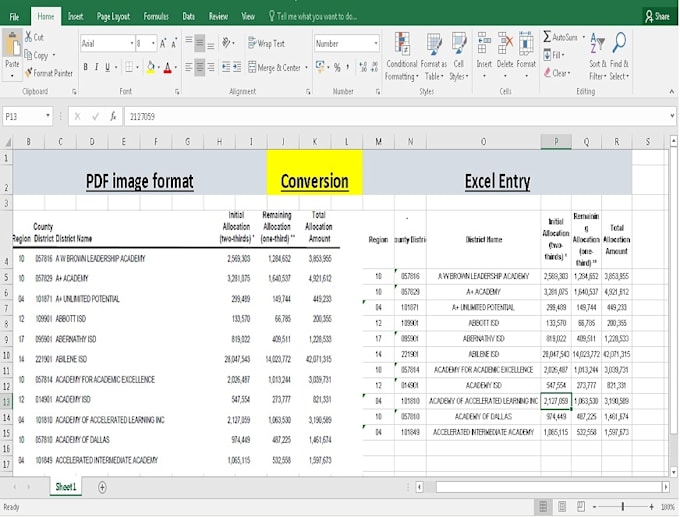Toggle top vertical alignment
The image size is (680, 517).
(x=189, y=43)
